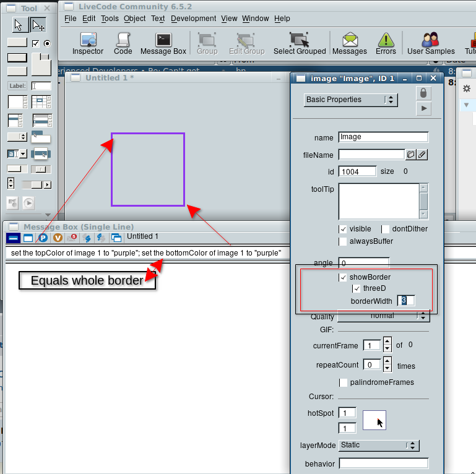Open the Object menu
This screenshot has width=476, height=474.
point(134,19)
